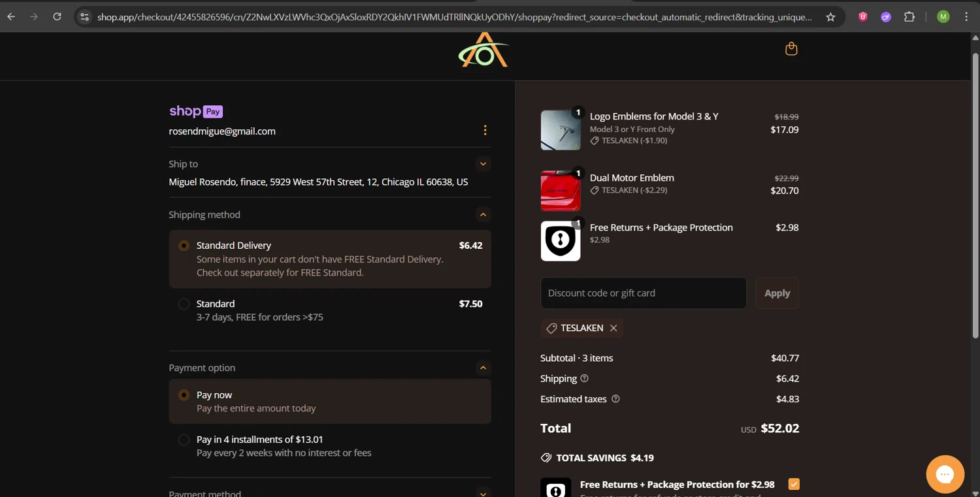
Task: Open the red shield extension icon
Action: 863,17
